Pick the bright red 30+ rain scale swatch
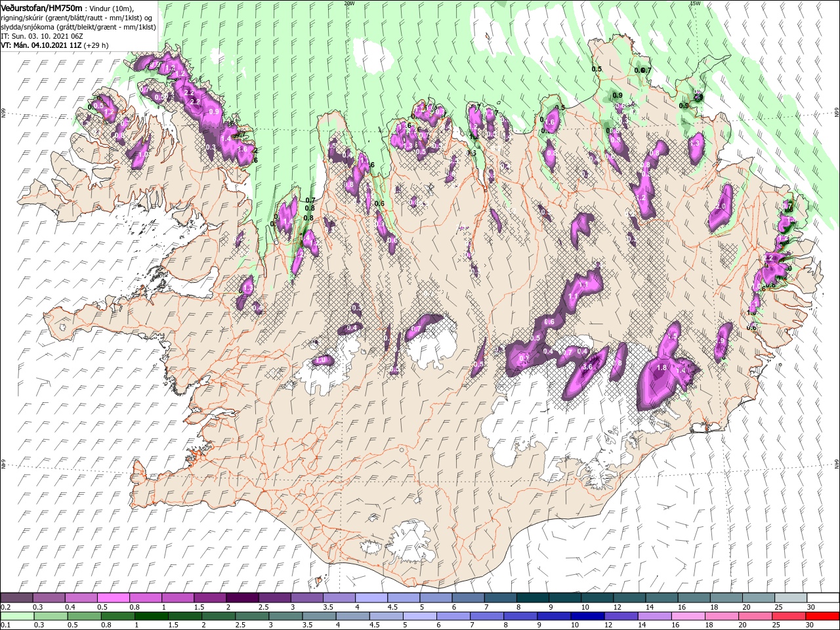 pos(823,616)
